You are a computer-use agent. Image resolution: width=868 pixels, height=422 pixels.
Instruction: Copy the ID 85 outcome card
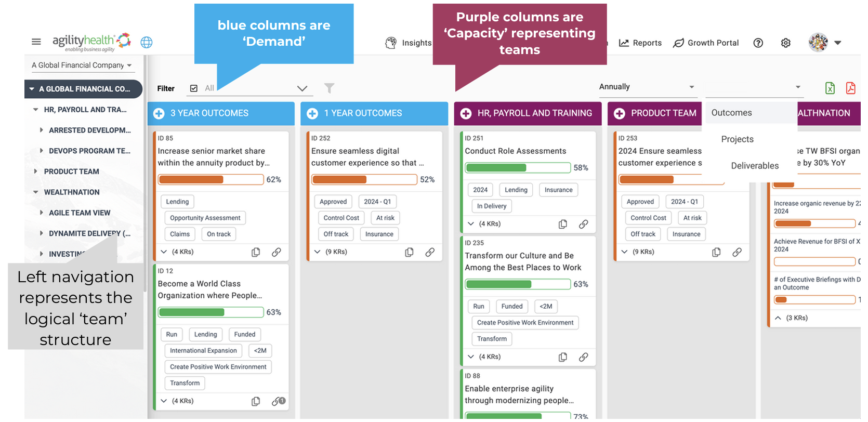[x=256, y=252]
